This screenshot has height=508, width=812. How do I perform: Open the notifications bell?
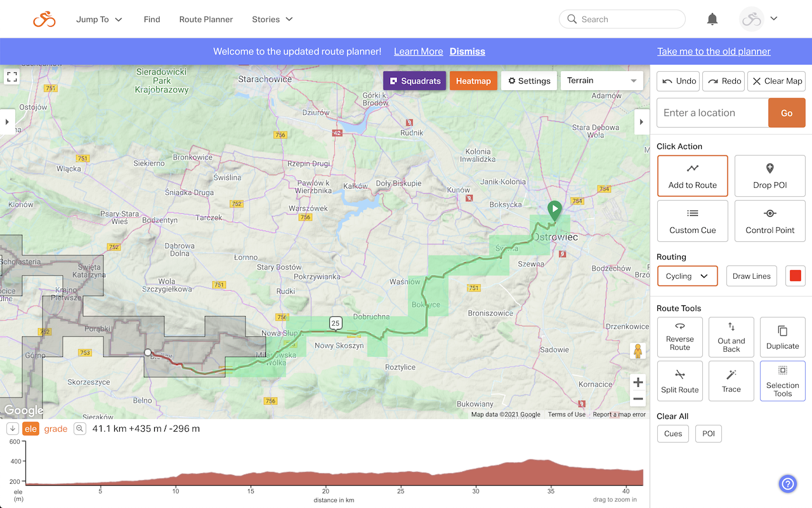click(x=712, y=19)
